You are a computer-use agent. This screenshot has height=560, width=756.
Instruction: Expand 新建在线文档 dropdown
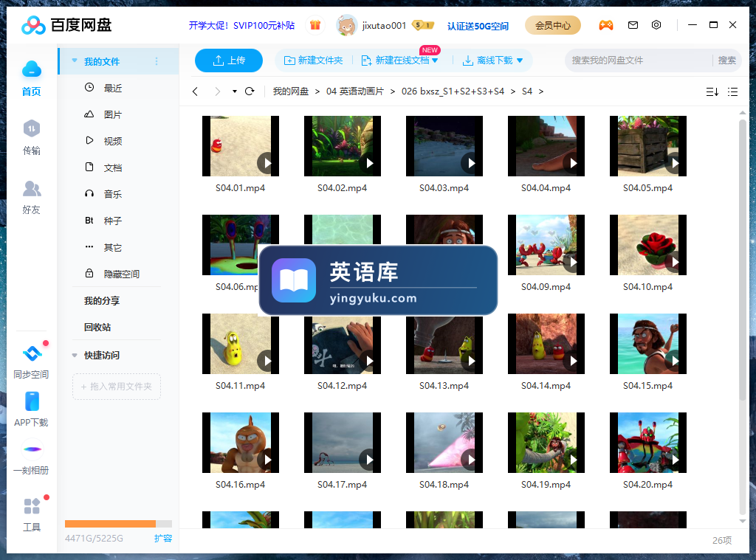coord(435,61)
